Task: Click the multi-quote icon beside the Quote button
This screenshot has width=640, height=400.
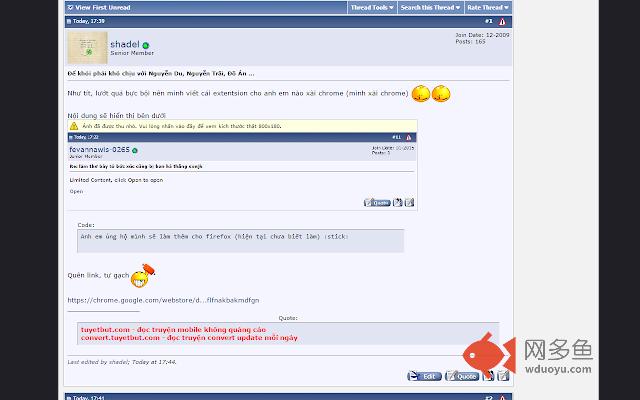Action: coord(488,376)
